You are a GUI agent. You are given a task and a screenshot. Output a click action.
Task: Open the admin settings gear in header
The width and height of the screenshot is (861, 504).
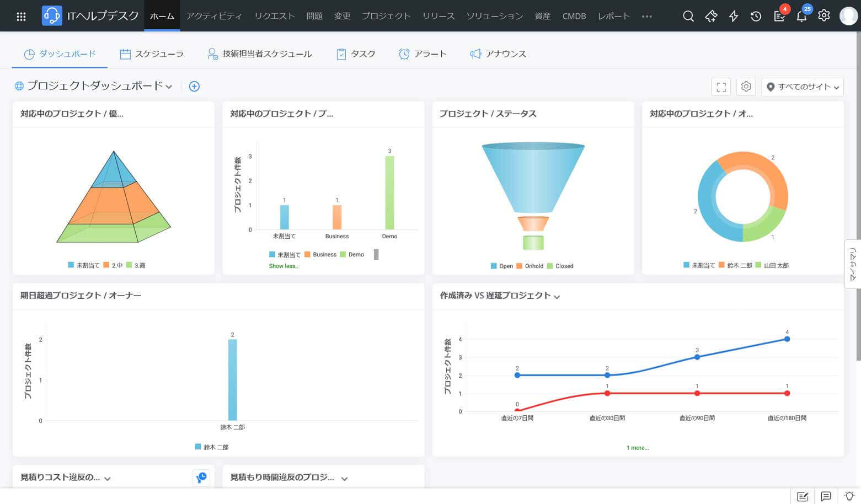pos(823,15)
